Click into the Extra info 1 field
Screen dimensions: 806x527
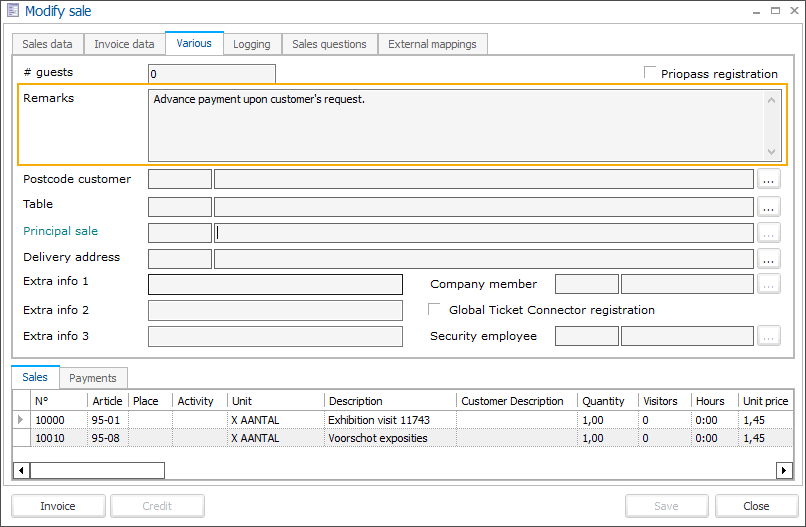click(275, 284)
